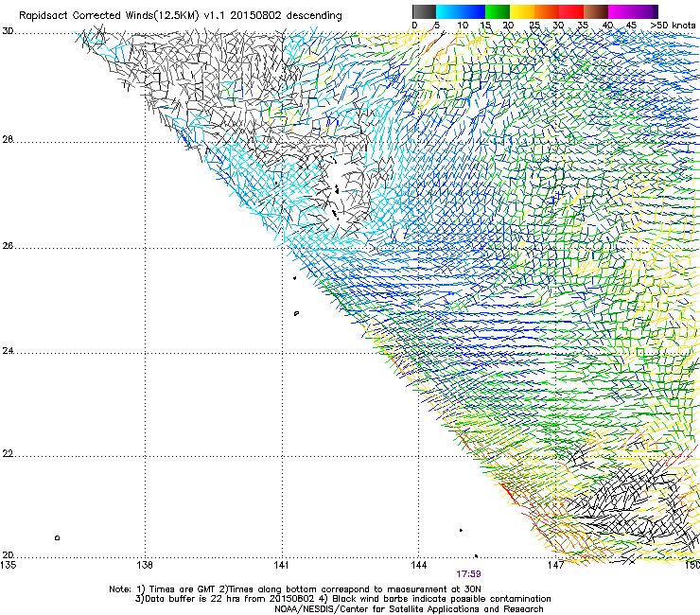Click the '>50 knots' legend label
This screenshot has height=615, width=700.
673,26
